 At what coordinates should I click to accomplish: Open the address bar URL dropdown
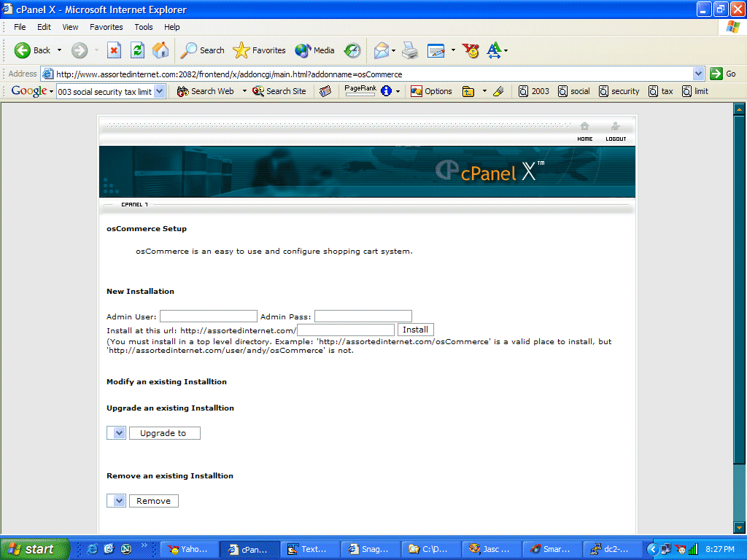click(x=698, y=74)
